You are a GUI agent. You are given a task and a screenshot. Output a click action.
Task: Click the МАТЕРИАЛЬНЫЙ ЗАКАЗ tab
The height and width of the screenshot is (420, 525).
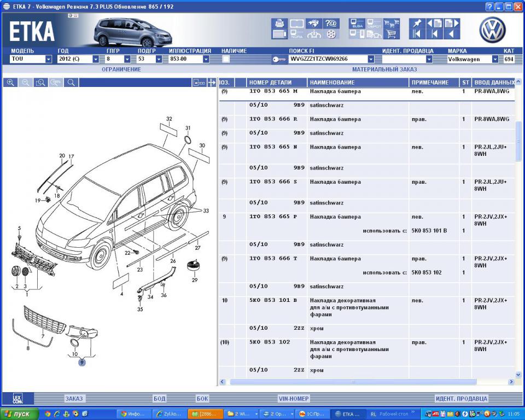coord(384,69)
